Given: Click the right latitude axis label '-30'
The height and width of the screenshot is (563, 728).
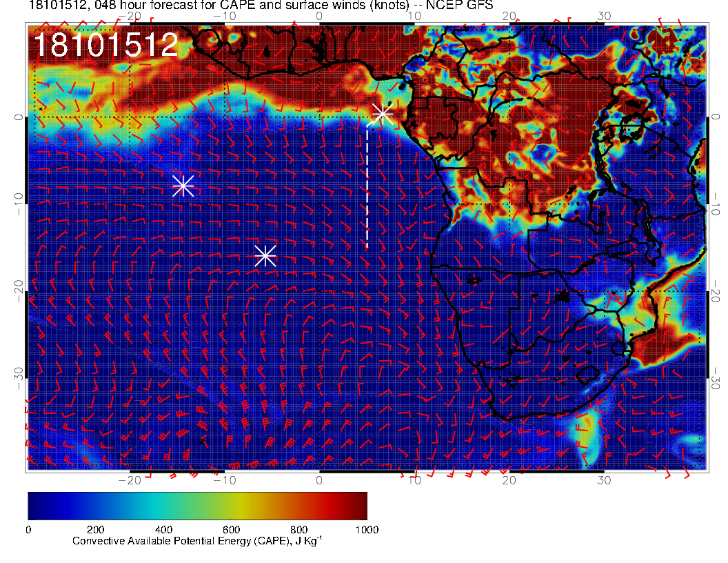Looking at the screenshot, I should [715, 379].
